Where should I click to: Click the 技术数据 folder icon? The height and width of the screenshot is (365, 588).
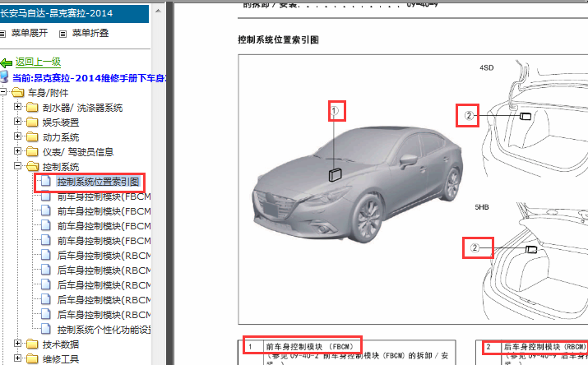click(32, 344)
